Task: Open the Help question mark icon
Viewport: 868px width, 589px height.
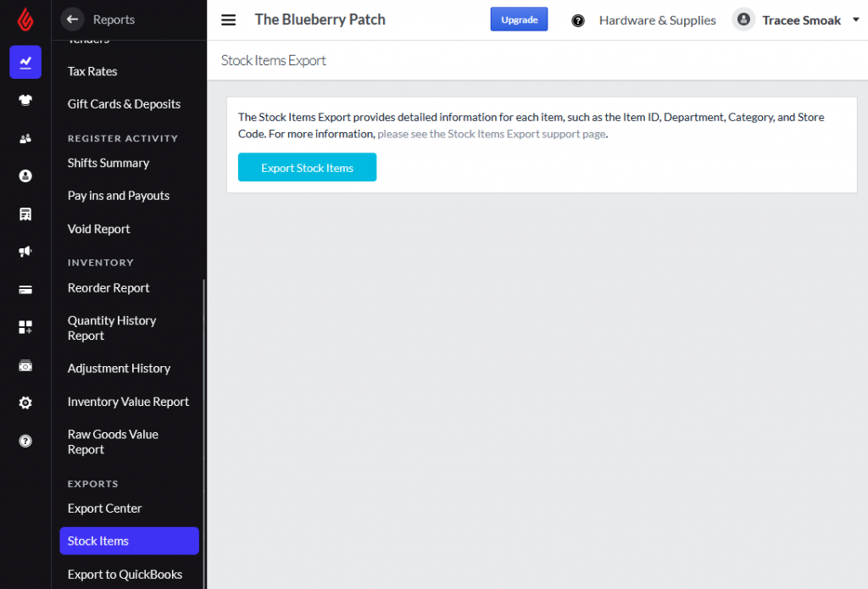Action: point(25,440)
